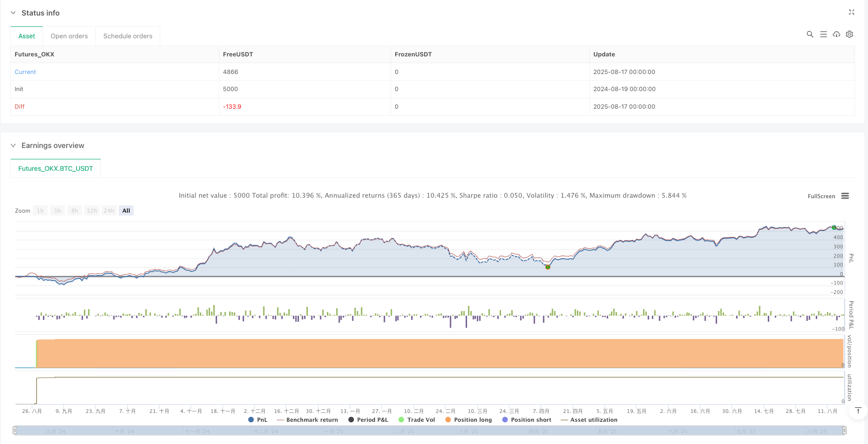Click the left handle of range navigator
Image resolution: width=868 pixels, height=444 pixels.
15,430
